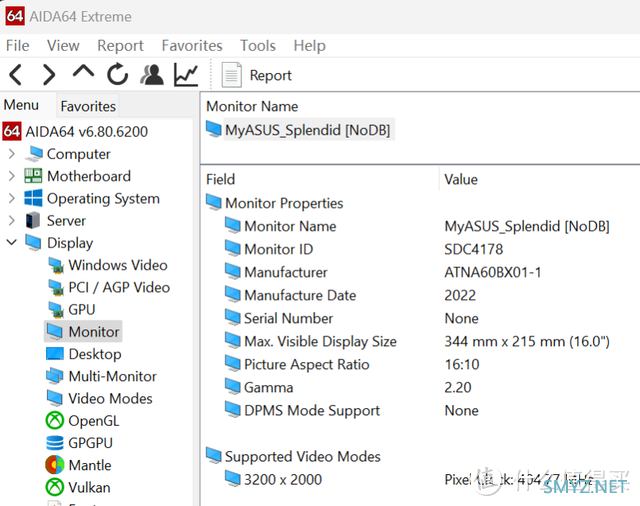Click the GPGPU database icon
This screenshot has width=640, height=506.
point(55,443)
